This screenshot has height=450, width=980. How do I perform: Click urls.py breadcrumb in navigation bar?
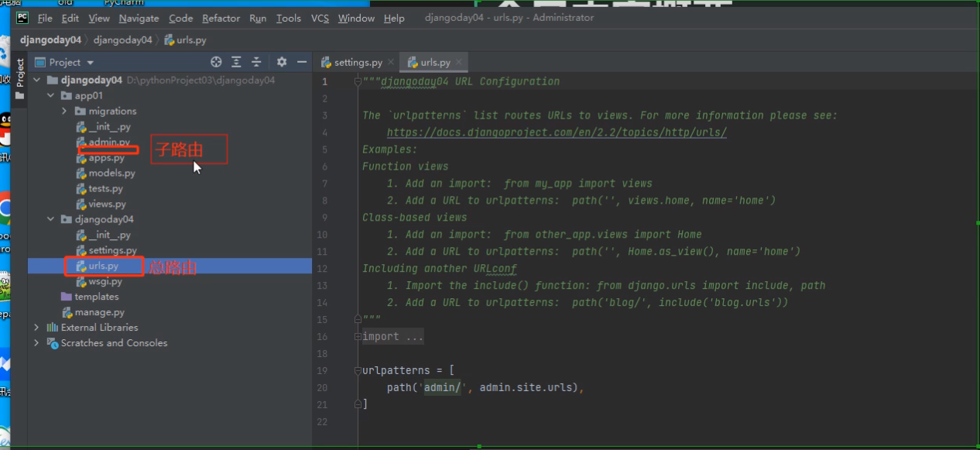(x=185, y=40)
